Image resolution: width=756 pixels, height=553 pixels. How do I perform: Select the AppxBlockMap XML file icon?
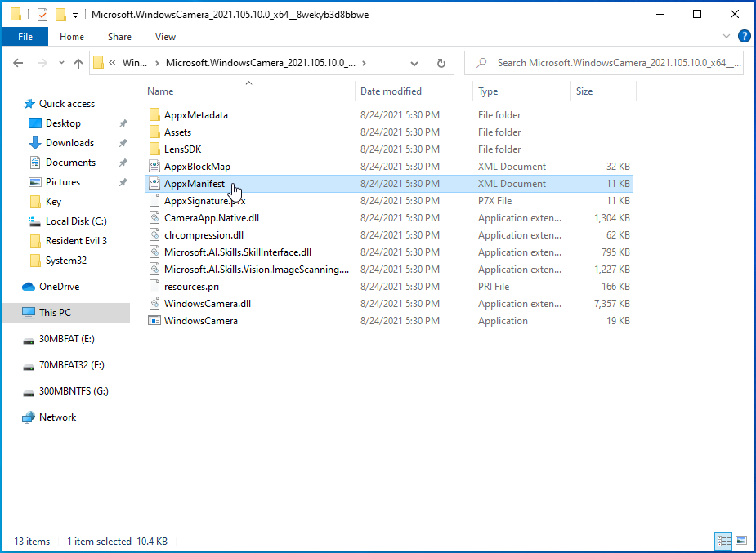tap(154, 166)
